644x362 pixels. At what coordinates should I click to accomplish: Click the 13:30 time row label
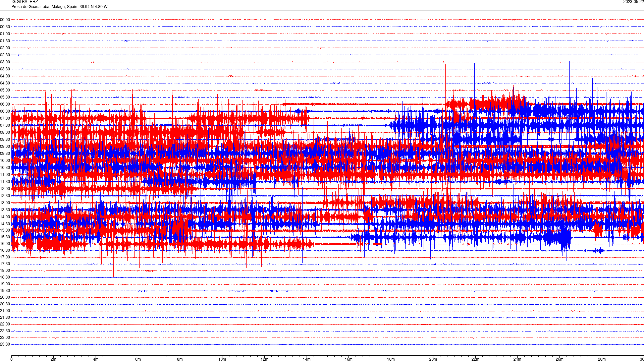pos(5,210)
